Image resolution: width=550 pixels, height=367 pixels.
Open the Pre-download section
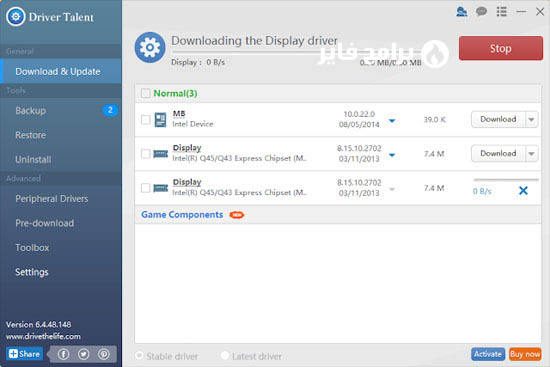pyautogui.click(x=45, y=223)
